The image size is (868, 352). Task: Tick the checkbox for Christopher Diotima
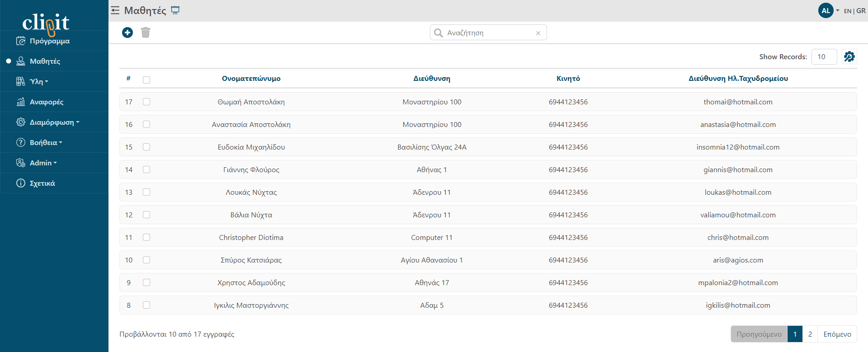(x=146, y=237)
